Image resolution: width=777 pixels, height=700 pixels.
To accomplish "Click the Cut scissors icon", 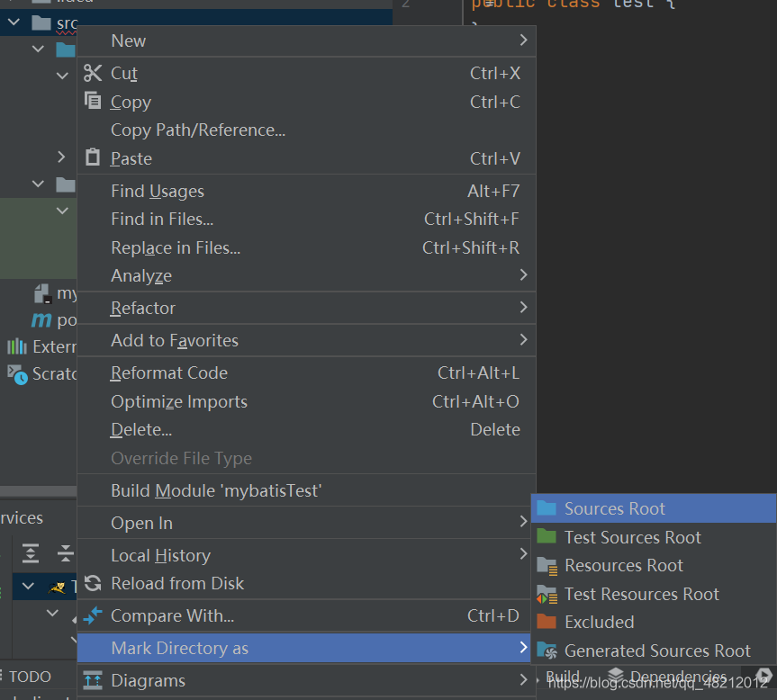I will (x=93, y=73).
